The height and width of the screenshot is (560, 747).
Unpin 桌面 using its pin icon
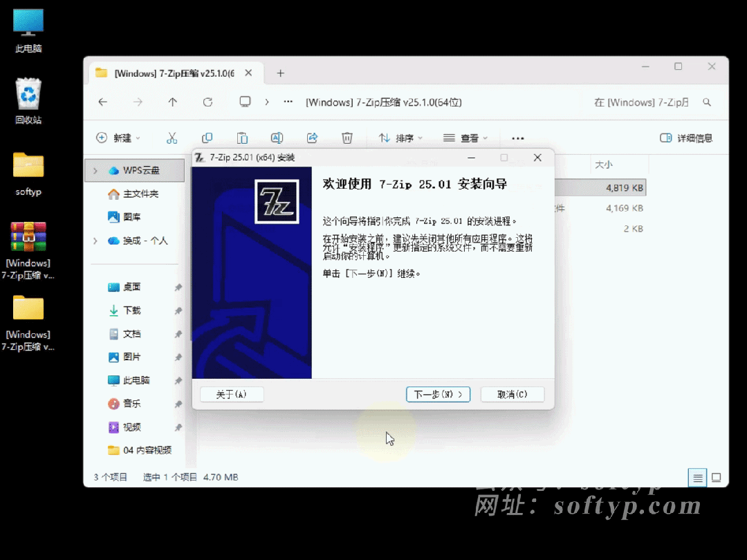(178, 287)
